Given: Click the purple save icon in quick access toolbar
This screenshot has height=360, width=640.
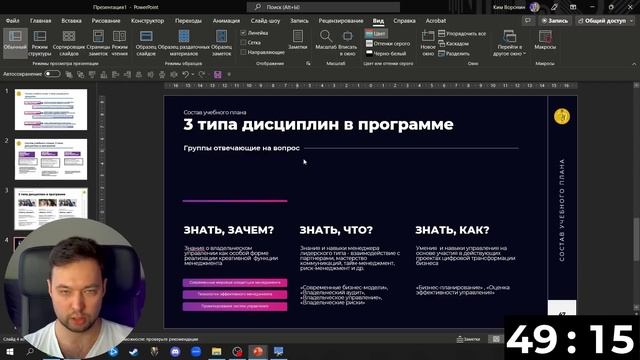Looking at the screenshot, I should click(x=218, y=74).
